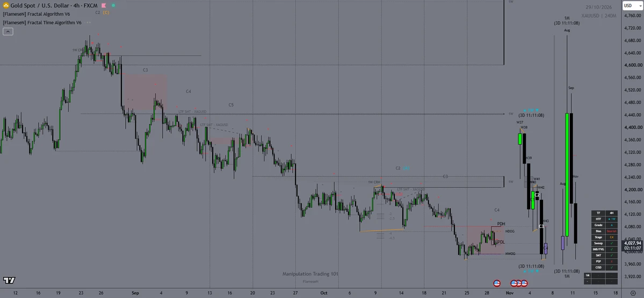This screenshot has width=644, height=298.
Task: Click the 4,200.00 price axis label
Action: point(632,189)
